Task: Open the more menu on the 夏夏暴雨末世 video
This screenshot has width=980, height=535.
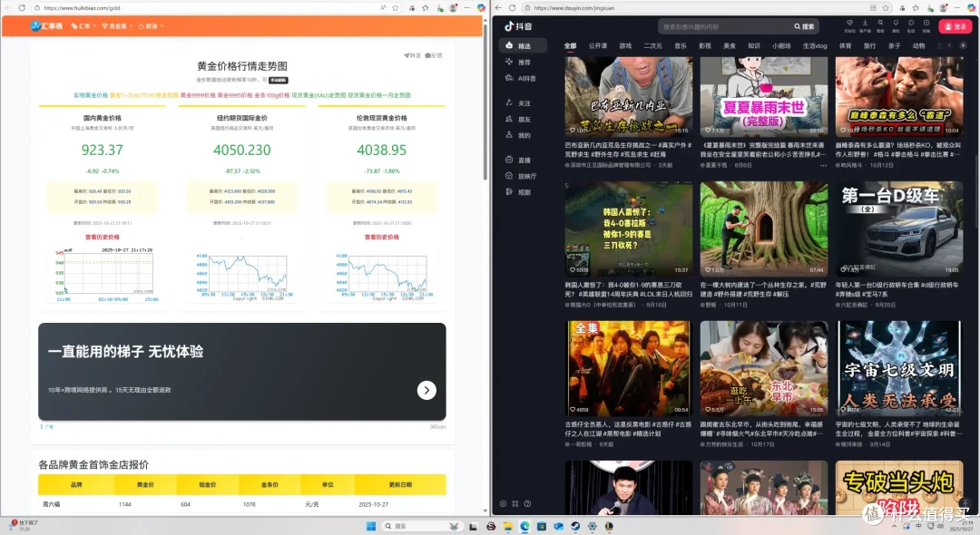Action: click(823, 165)
